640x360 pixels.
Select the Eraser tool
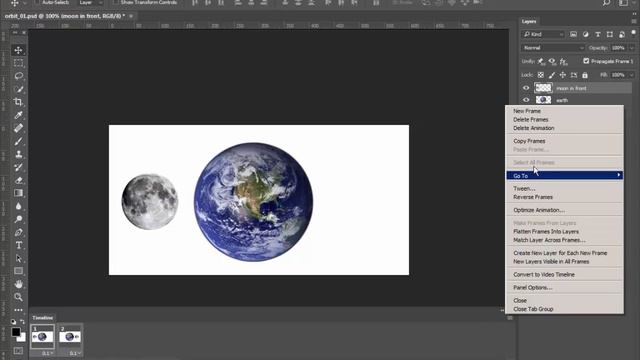18,180
